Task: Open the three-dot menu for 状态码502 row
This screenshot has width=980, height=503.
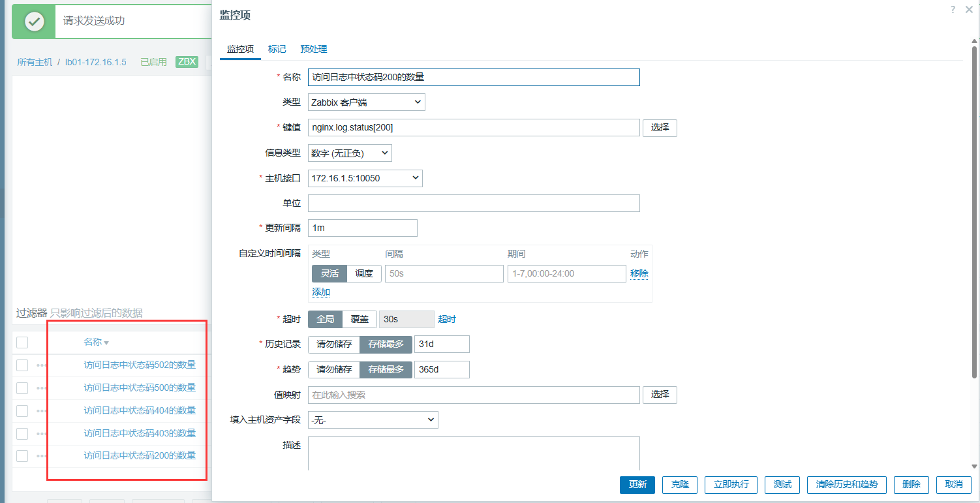Action: pos(42,365)
